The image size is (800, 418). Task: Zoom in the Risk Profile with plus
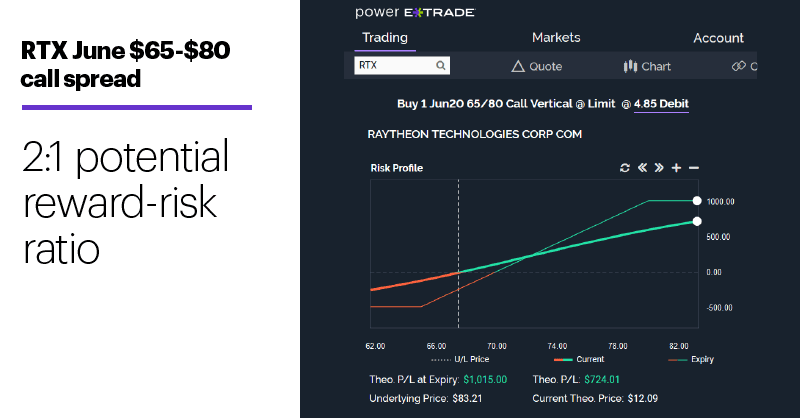pyautogui.click(x=677, y=168)
